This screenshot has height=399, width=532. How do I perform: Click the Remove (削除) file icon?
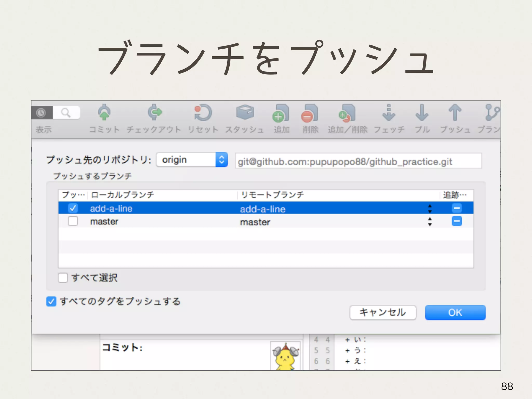click(310, 113)
